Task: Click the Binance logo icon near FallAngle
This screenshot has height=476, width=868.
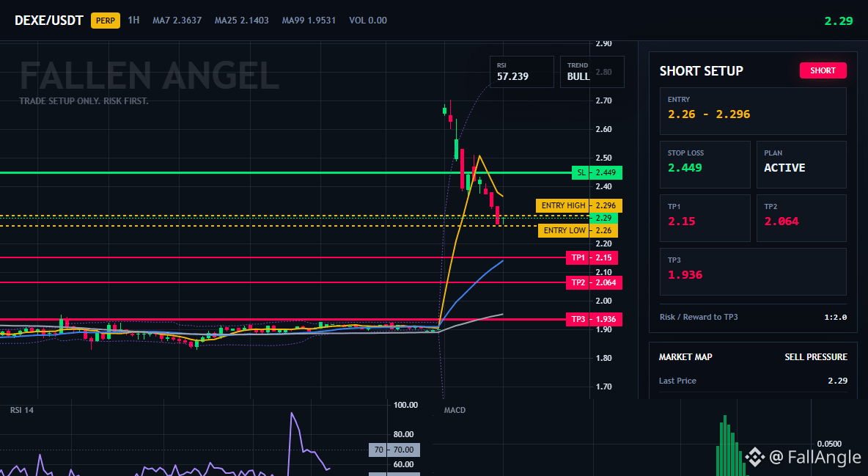Action: point(754,457)
